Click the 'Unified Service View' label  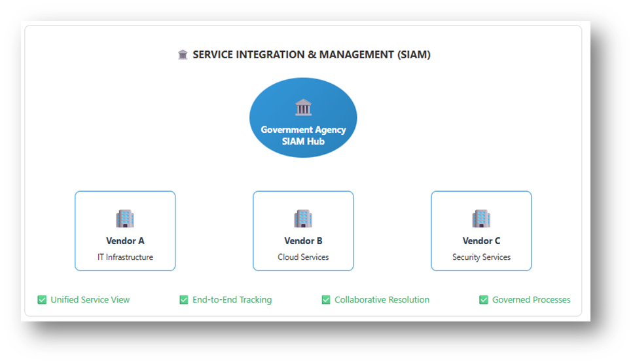(x=90, y=300)
